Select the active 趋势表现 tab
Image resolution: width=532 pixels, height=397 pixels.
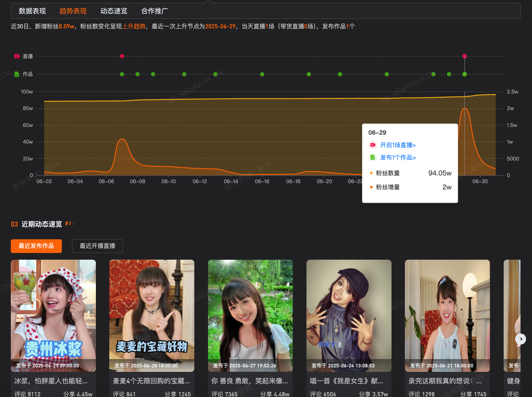click(x=73, y=11)
